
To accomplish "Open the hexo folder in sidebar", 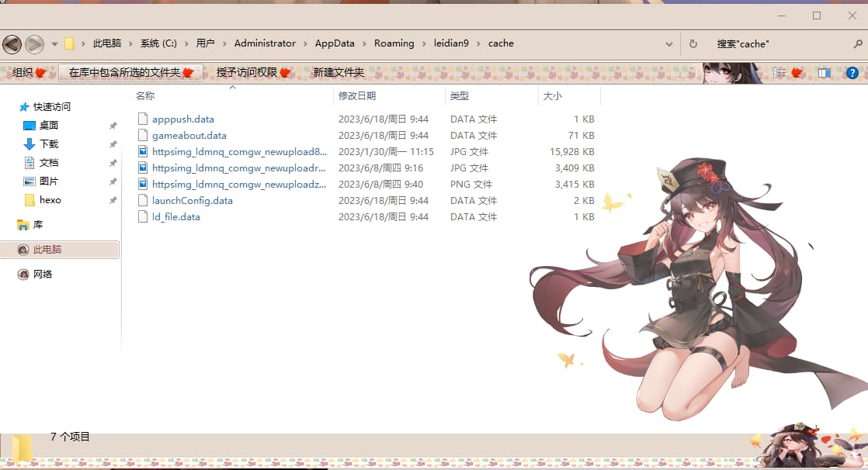I will point(50,200).
